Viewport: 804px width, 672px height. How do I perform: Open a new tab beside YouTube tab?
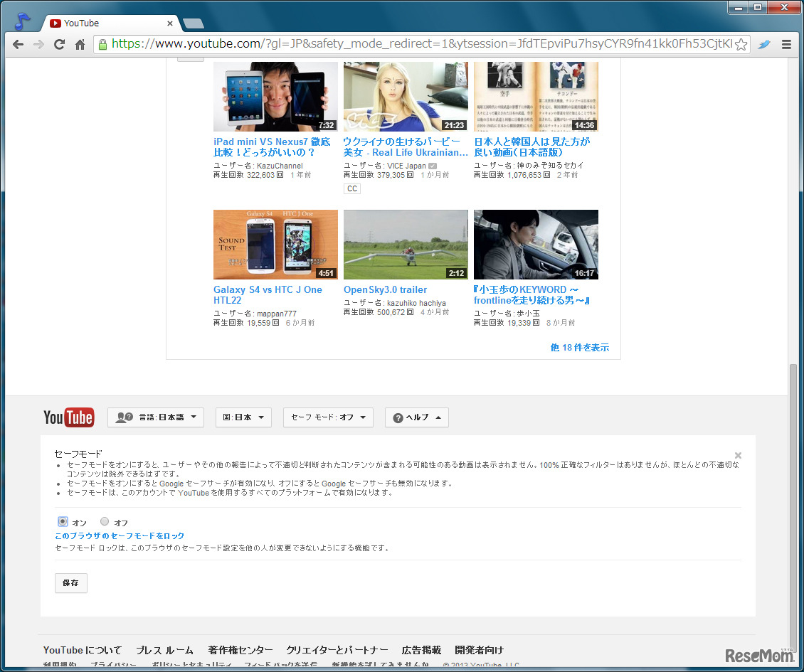pyautogui.click(x=193, y=23)
